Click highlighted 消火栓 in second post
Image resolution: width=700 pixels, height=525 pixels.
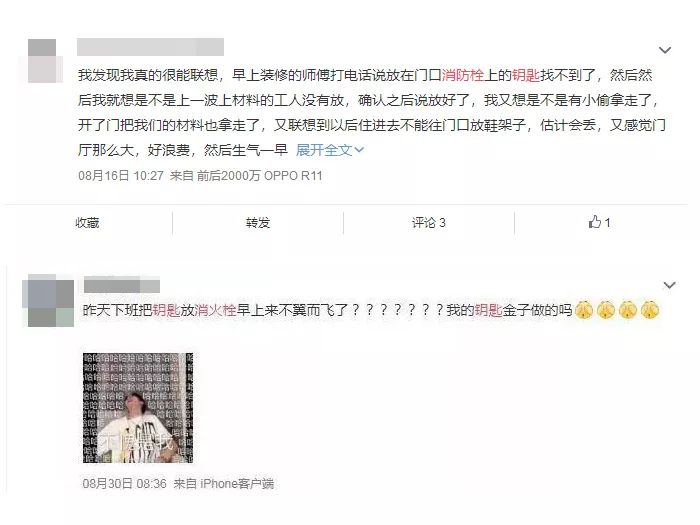215,310
